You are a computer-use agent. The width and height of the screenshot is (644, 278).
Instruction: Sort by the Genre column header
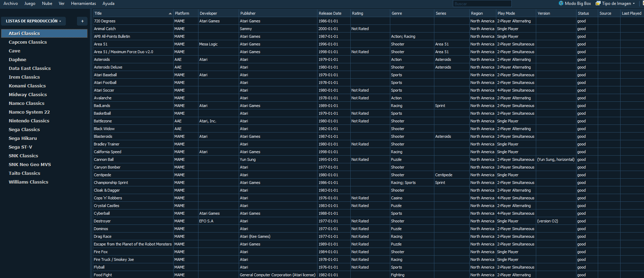click(412, 13)
